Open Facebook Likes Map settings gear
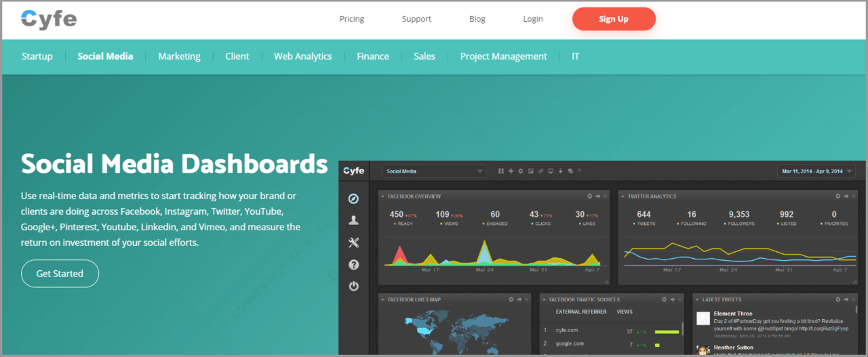Screen dimensions: 868x357 pyautogui.click(x=511, y=299)
